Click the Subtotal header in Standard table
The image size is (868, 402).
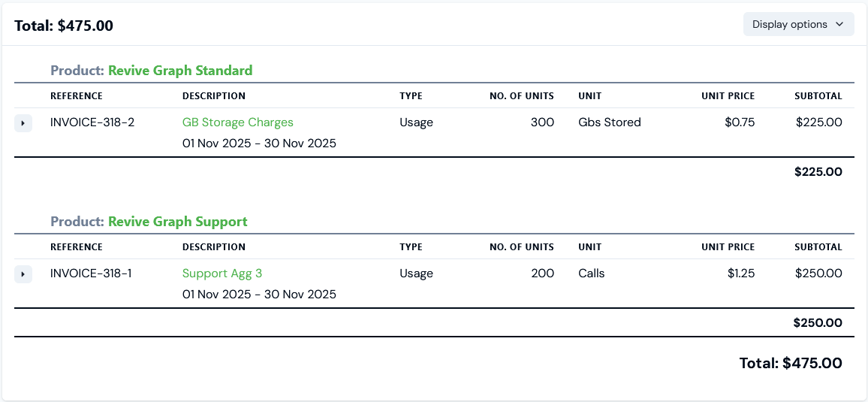coord(818,96)
